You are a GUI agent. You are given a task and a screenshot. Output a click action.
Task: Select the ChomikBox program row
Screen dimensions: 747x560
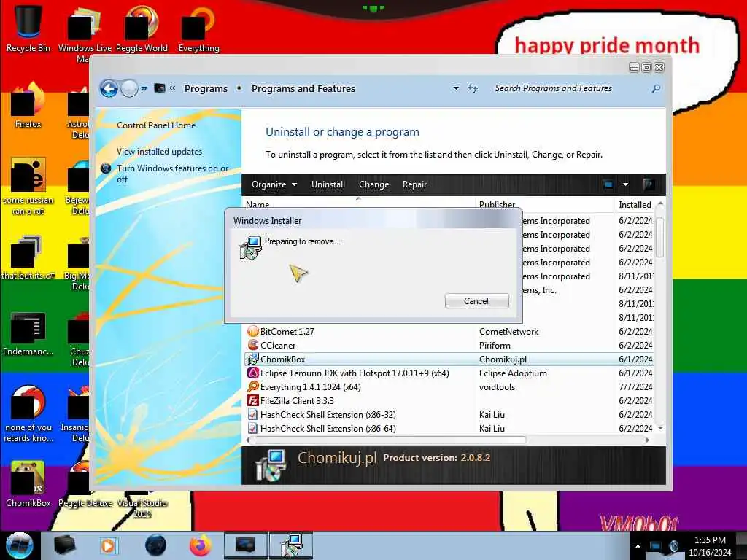[450, 359]
